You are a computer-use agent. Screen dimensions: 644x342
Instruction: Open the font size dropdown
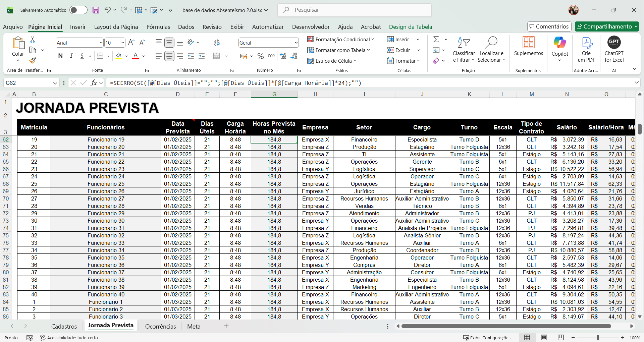coord(123,43)
